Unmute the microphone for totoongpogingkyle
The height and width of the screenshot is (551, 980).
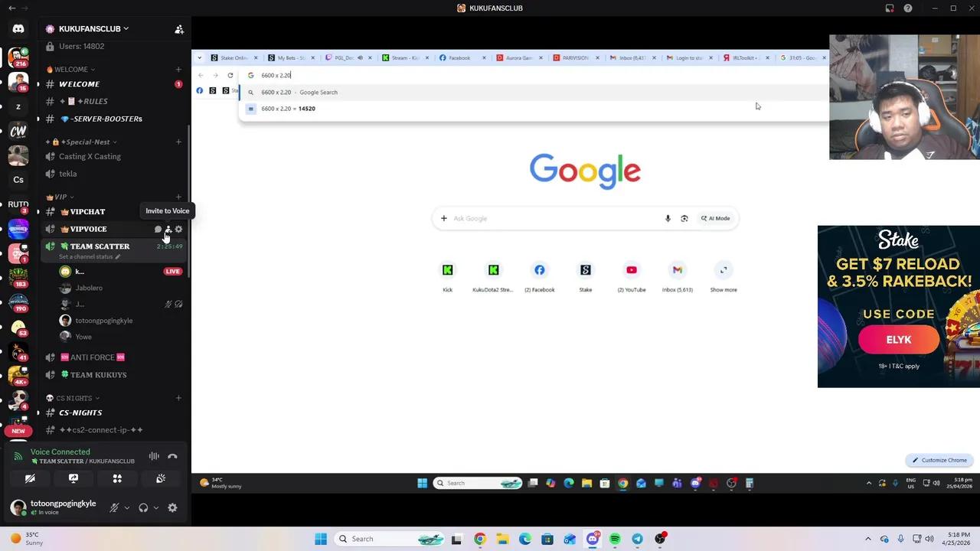point(114,507)
